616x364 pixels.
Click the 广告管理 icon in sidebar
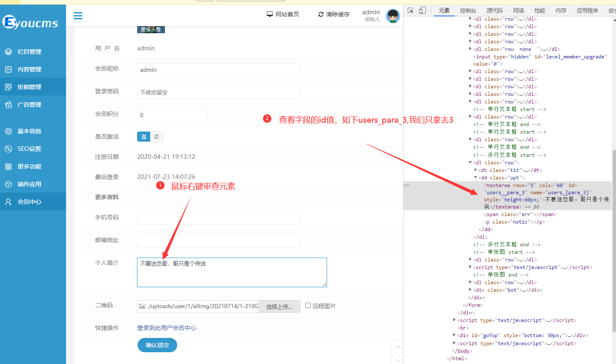point(8,105)
